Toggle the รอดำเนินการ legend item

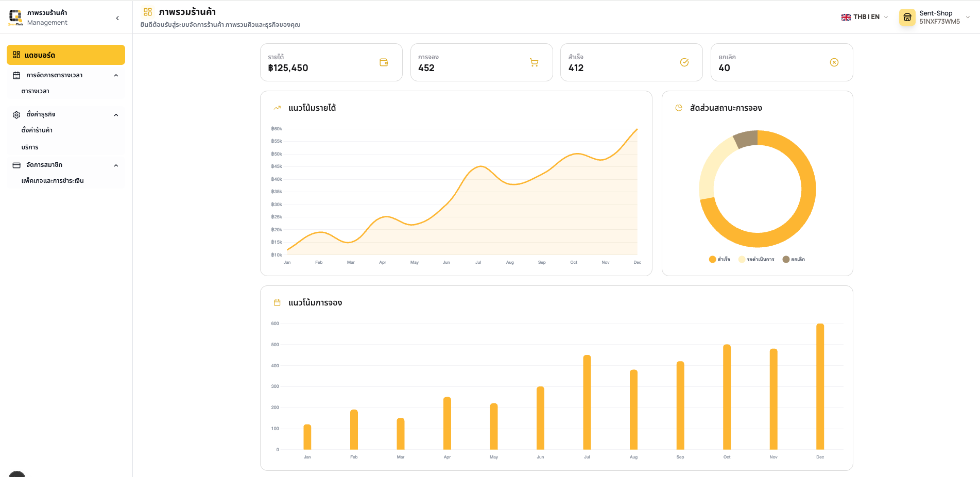pos(757,259)
